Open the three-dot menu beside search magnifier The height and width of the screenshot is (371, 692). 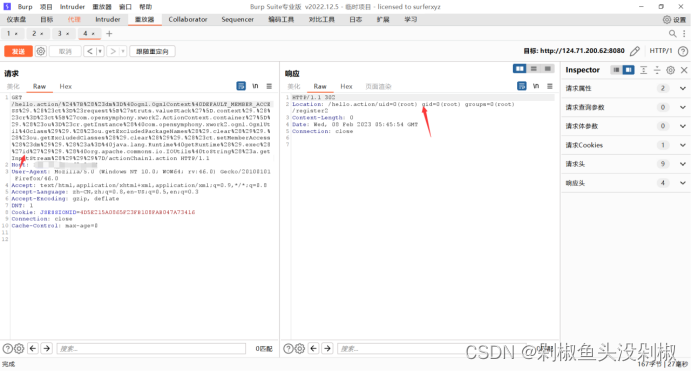684,34
